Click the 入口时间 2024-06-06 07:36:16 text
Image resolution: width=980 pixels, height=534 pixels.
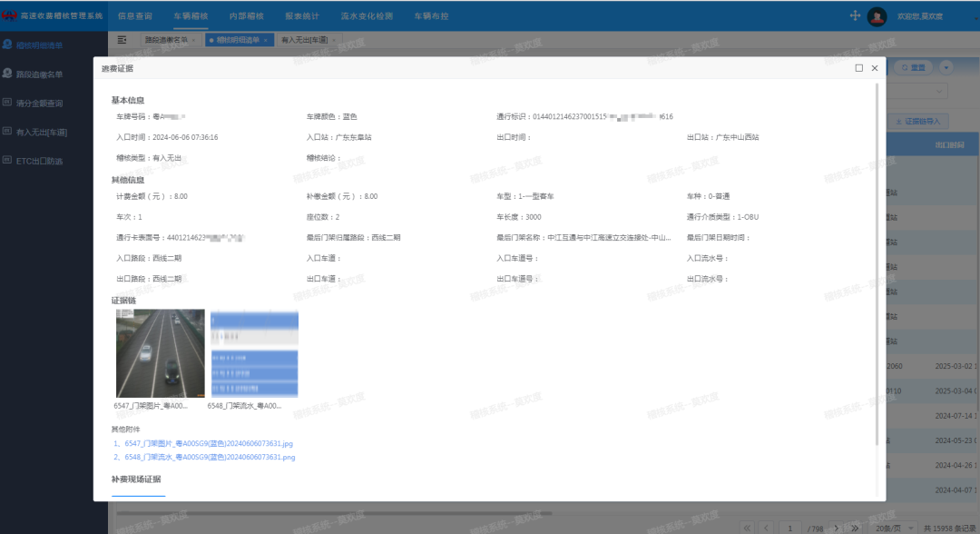click(x=167, y=137)
